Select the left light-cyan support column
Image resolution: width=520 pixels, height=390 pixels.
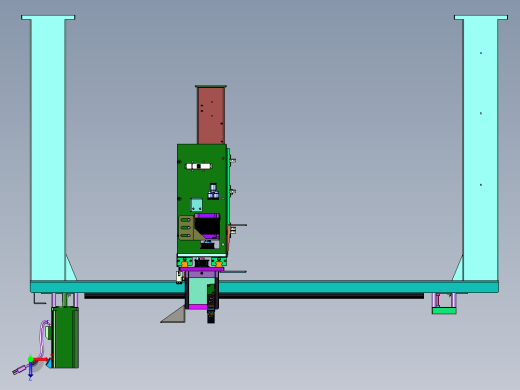click(x=48, y=149)
